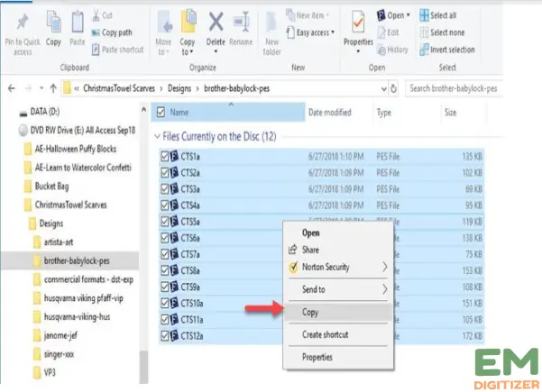This screenshot has width=542, height=392.
Task: Toggle the select-all checkbox beside Name
Action: coord(161,113)
